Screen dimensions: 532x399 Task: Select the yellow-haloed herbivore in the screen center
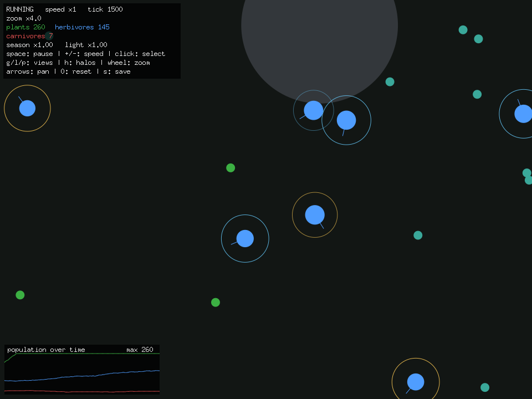pyautogui.click(x=315, y=215)
